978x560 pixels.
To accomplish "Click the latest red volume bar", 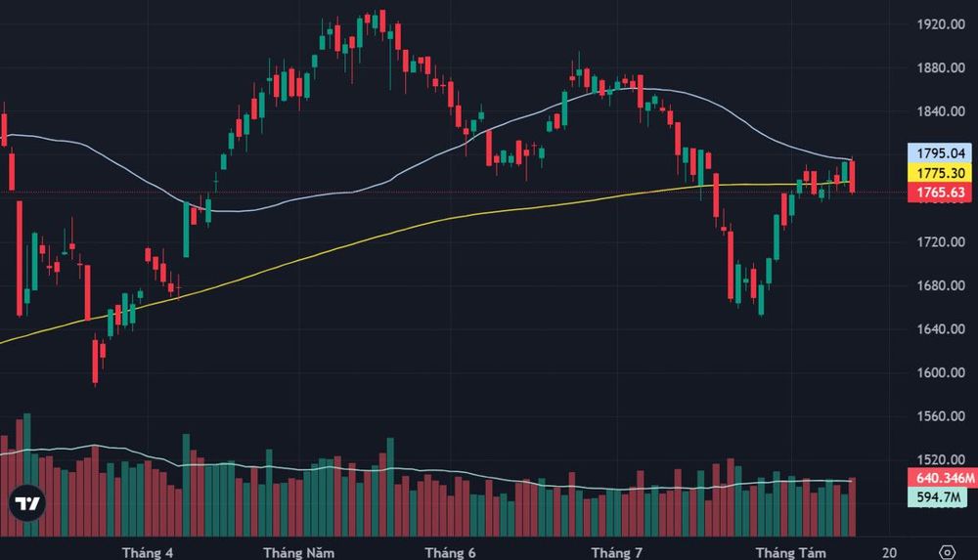I will click(853, 507).
